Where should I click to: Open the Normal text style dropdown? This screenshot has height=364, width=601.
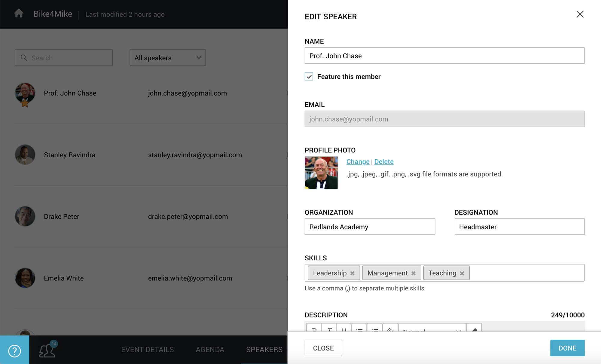pyautogui.click(x=432, y=329)
